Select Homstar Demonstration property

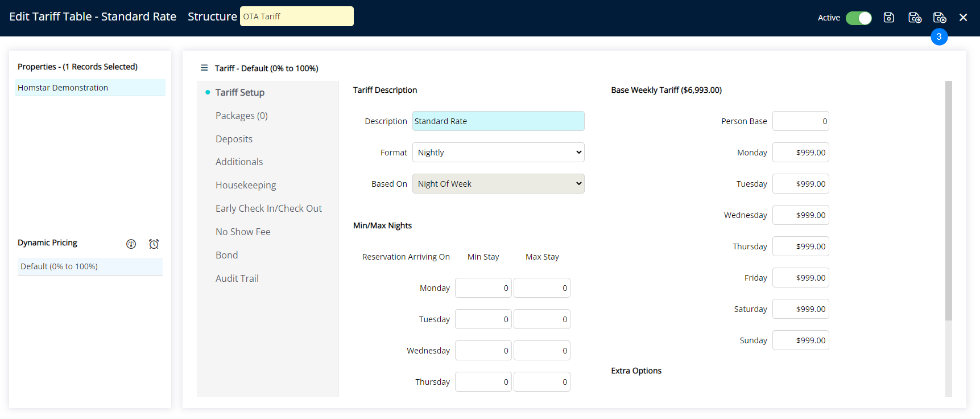[90, 88]
